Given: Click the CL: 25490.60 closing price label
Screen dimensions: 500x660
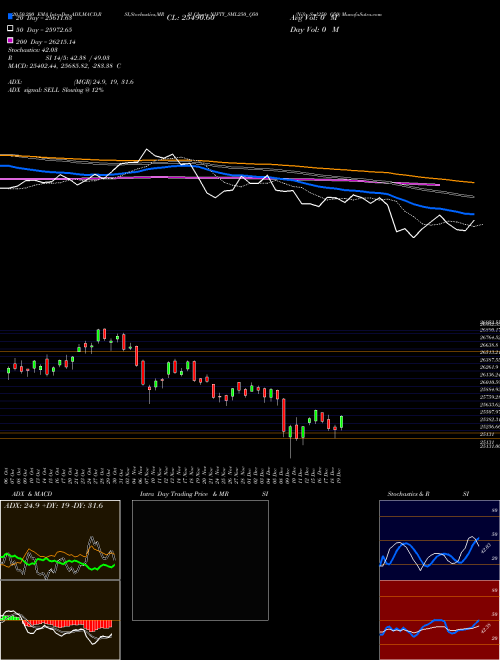Looking at the screenshot, I should point(191,18).
